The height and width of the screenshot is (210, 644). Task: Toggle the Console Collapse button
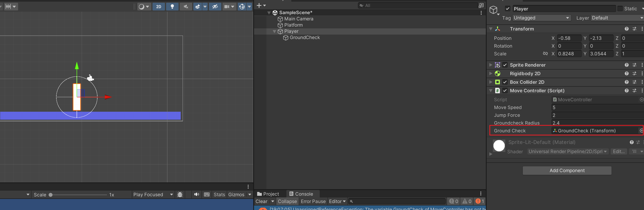click(287, 201)
